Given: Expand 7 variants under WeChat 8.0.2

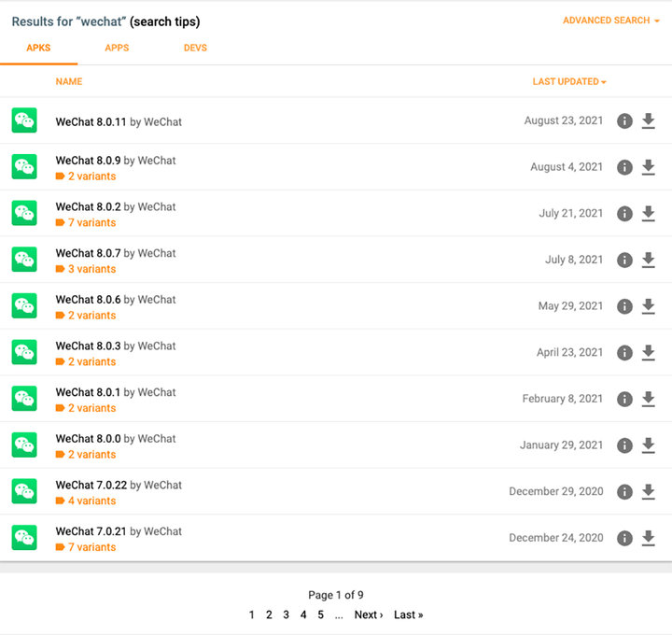Looking at the screenshot, I should click(x=91, y=223).
